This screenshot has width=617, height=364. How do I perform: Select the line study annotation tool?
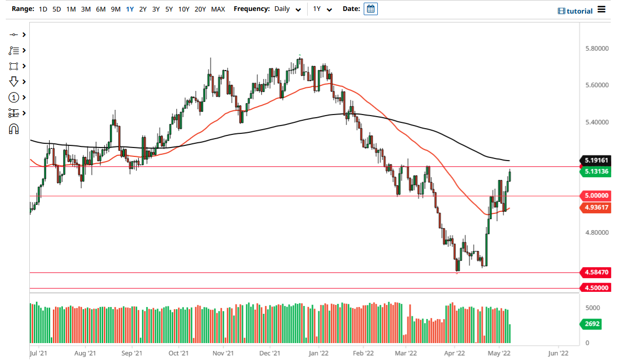click(x=15, y=50)
